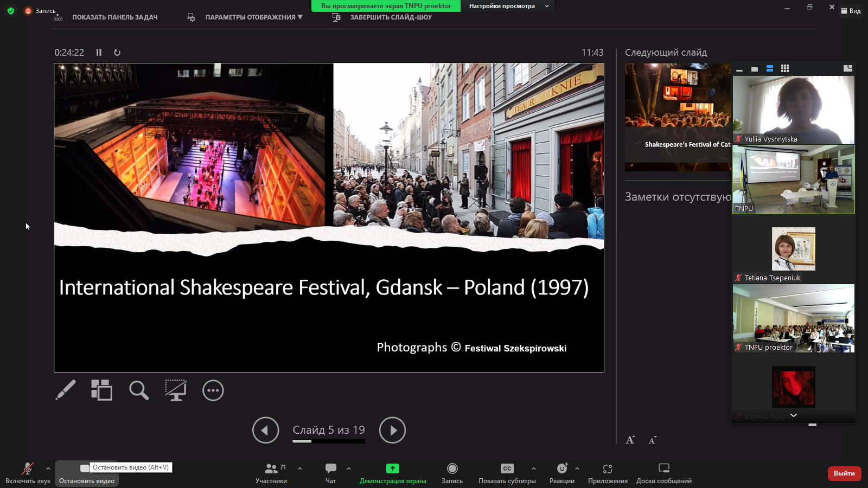Open the Whiteboards (Доски сообщений) icon
This screenshot has width=868, height=488.
click(663, 468)
